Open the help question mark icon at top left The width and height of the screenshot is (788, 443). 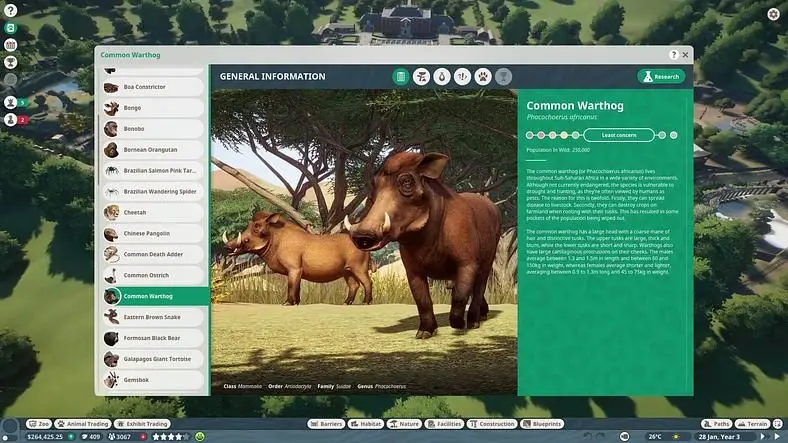[x=11, y=10]
